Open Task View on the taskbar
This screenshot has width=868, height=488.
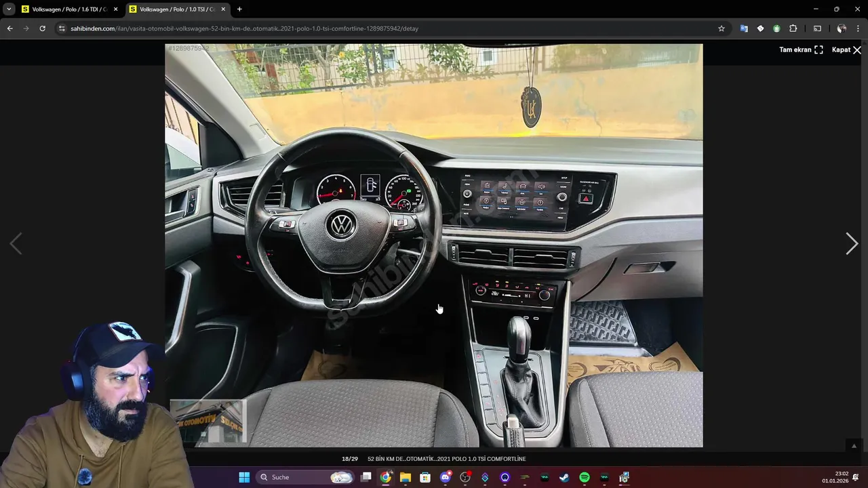click(366, 477)
